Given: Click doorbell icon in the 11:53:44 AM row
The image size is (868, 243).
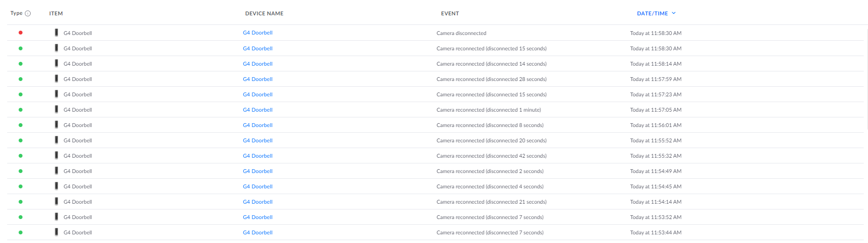Looking at the screenshot, I should pyautogui.click(x=56, y=232).
